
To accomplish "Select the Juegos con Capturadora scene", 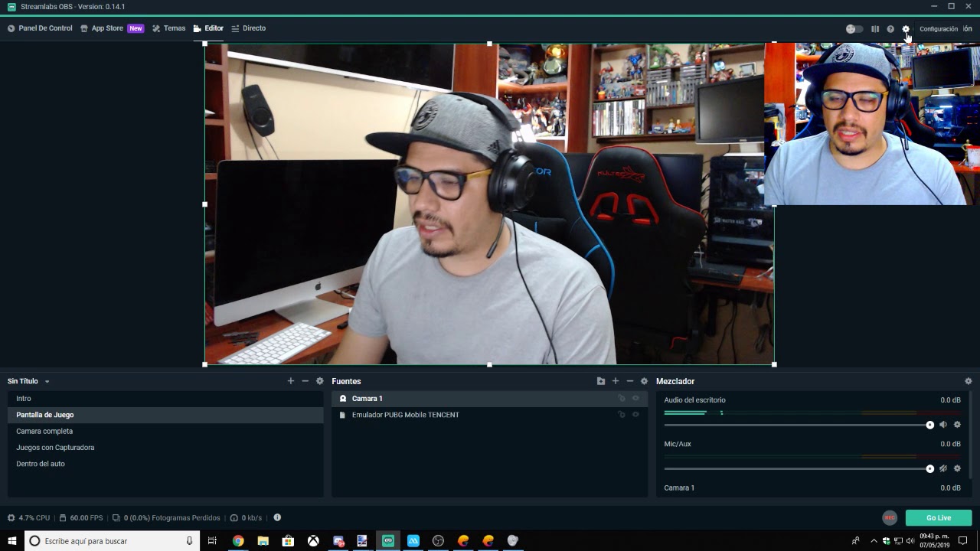I will tap(165, 447).
